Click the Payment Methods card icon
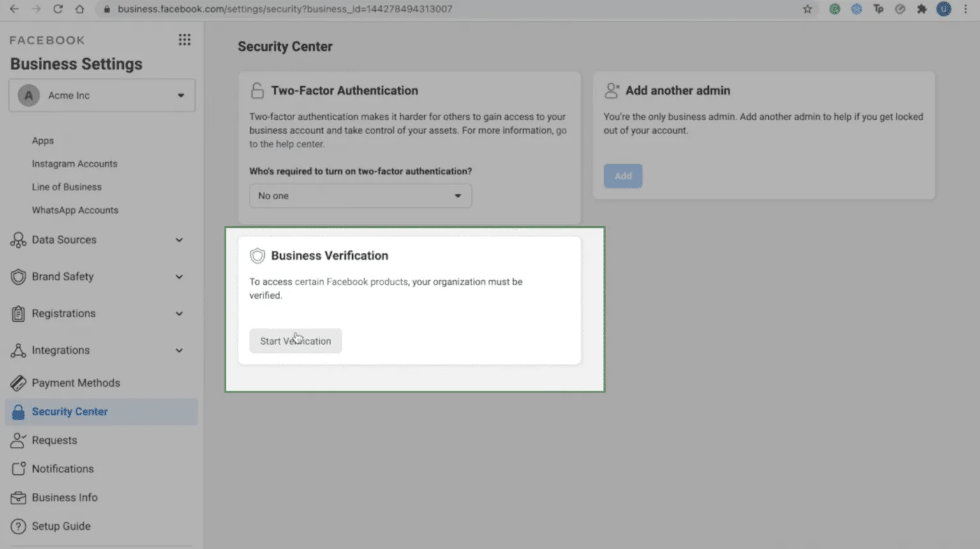Screen dimensions: 980x549 coord(19,383)
